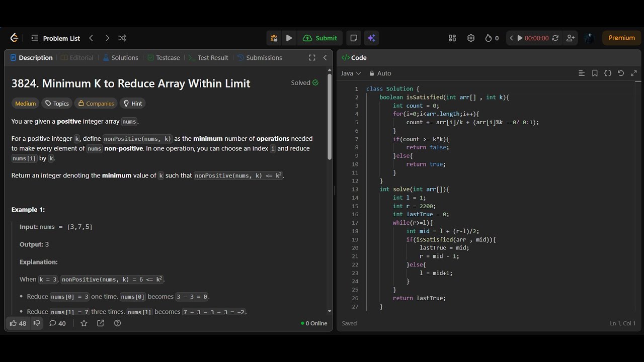This screenshot has width=644, height=362.
Task: Expand the Topics tag
Action: [57, 104]
